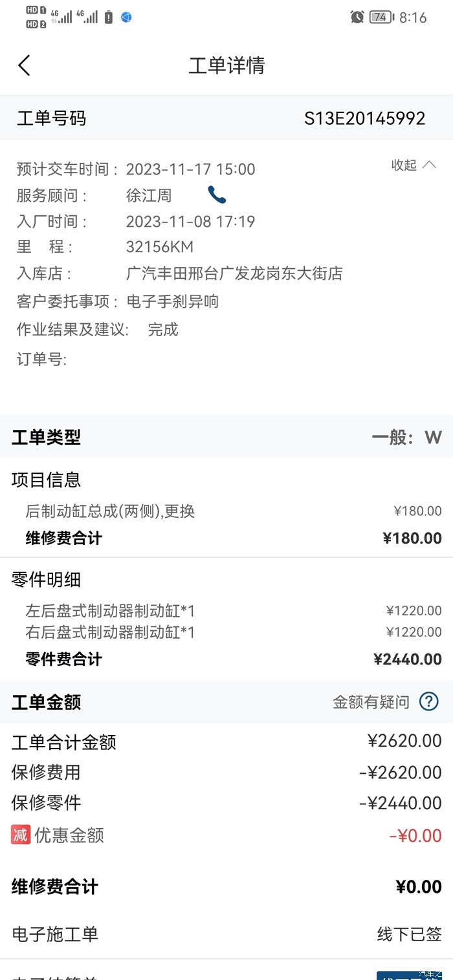Tap the 左后盘式制动器制动缸 part line
Screen dimensions: 453x980
[110, 611]
